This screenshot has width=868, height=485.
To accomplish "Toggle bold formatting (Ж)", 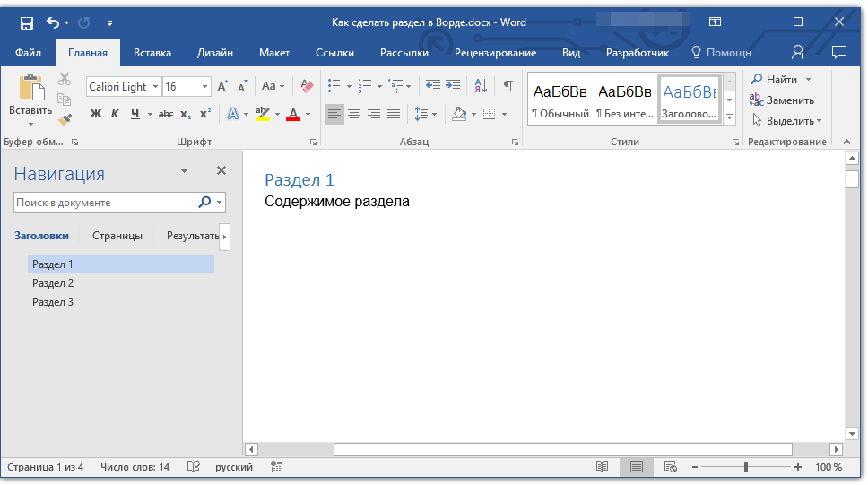I will 96,114.
